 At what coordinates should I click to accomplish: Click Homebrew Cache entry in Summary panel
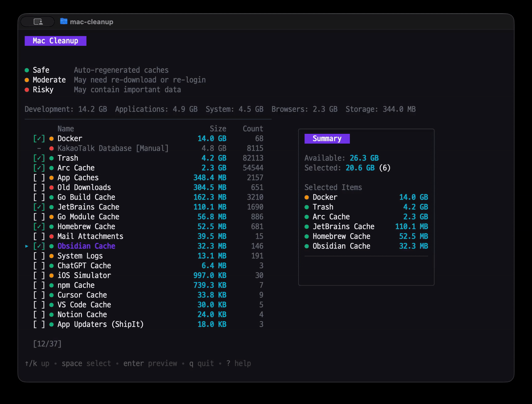tap(366, 236)
